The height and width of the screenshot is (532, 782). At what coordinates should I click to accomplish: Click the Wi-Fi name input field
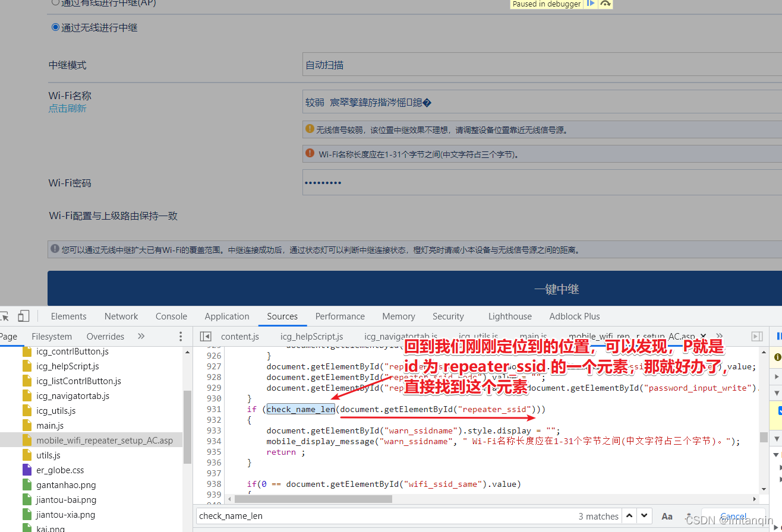click(542, 102)
